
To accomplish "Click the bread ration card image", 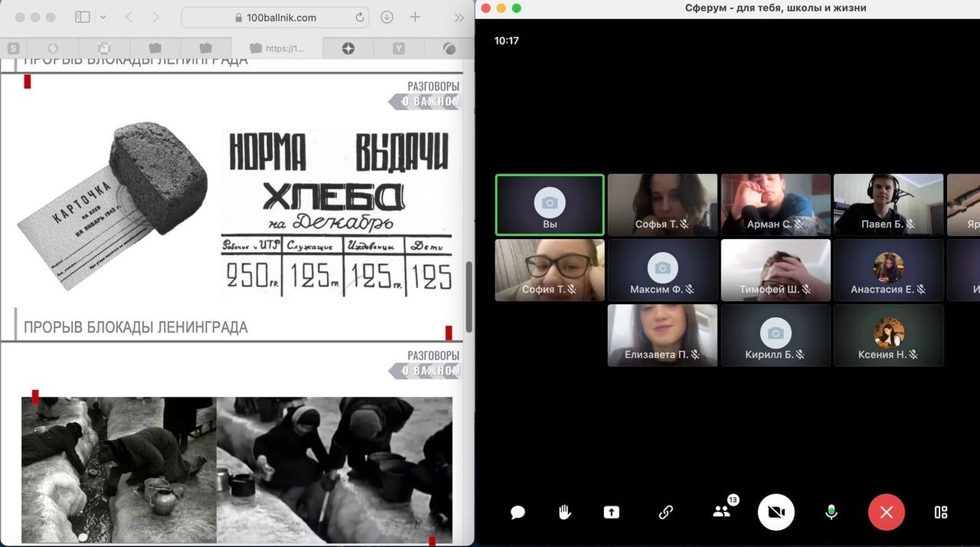I will [113, 206].
